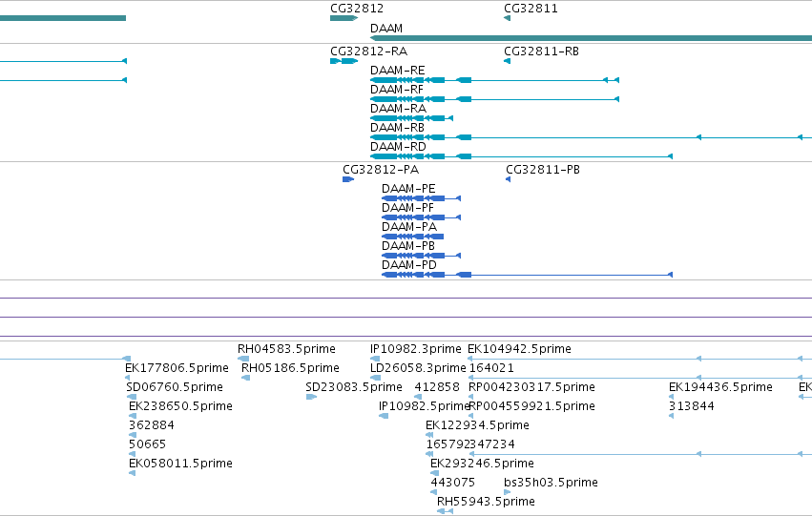Pick the DAAM-PB protein label
This screenshot has height=516, width=812.
click(408, 246)
